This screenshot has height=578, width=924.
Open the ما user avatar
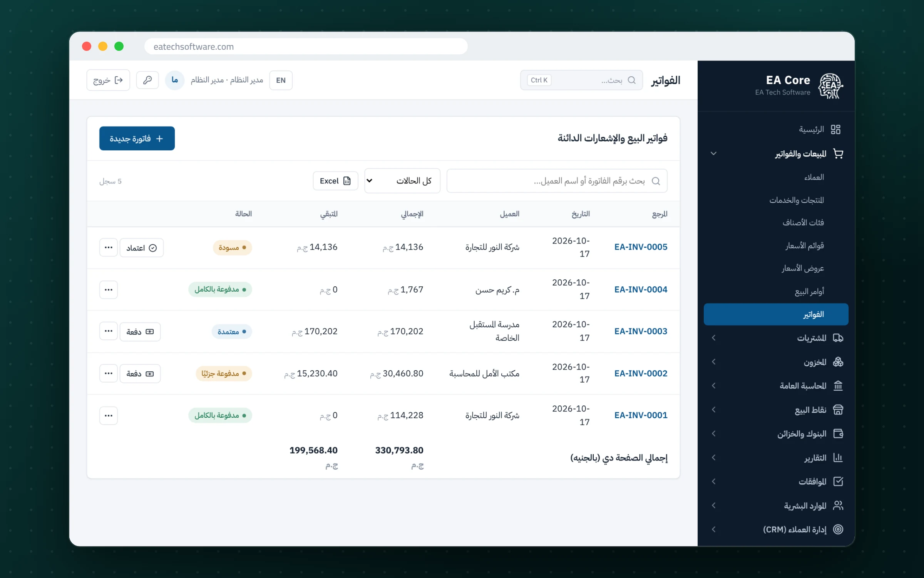(x=175, y=80)
